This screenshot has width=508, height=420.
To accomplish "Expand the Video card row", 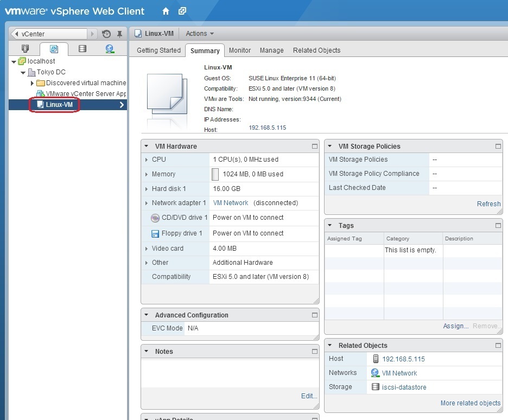I will pyautogui.click(x=147, y=249).
